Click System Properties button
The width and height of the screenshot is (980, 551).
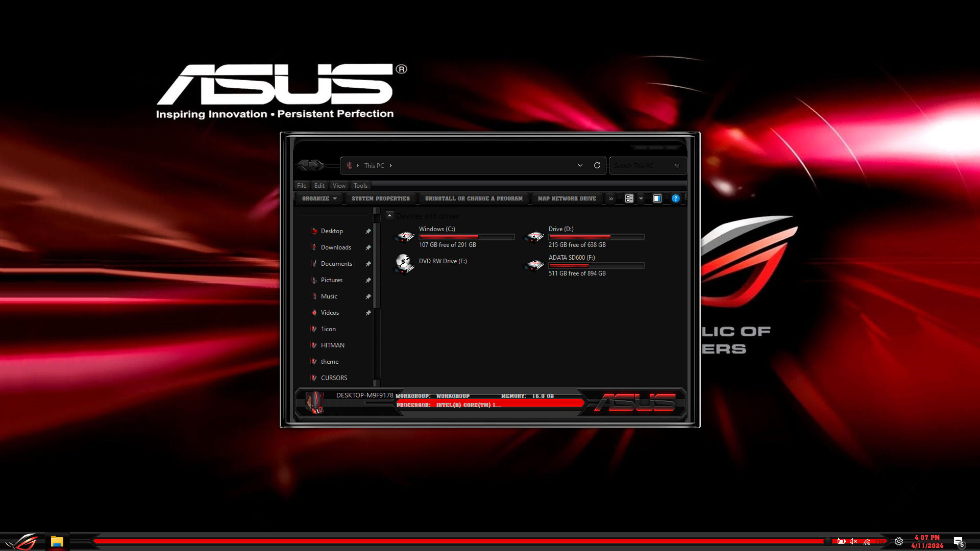coord(380,198)
